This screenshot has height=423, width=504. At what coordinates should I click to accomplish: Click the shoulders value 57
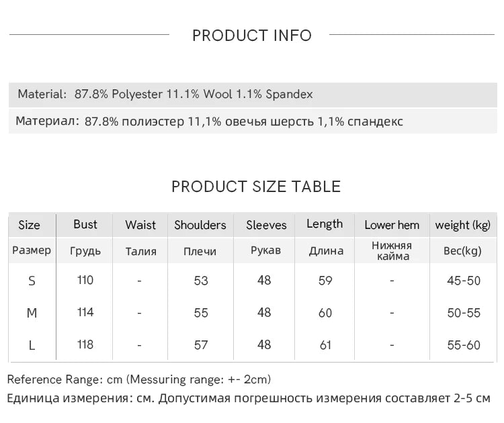point(201,345)
